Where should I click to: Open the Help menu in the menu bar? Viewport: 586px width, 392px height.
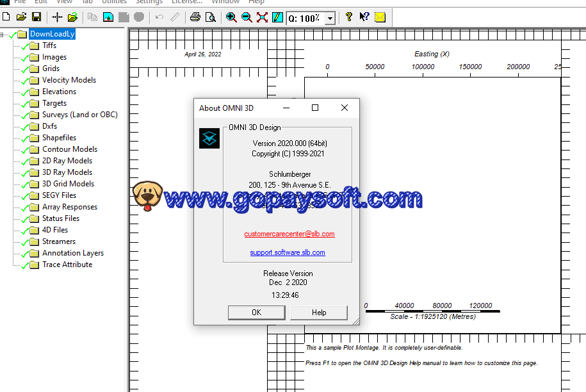tap(256, 2)
